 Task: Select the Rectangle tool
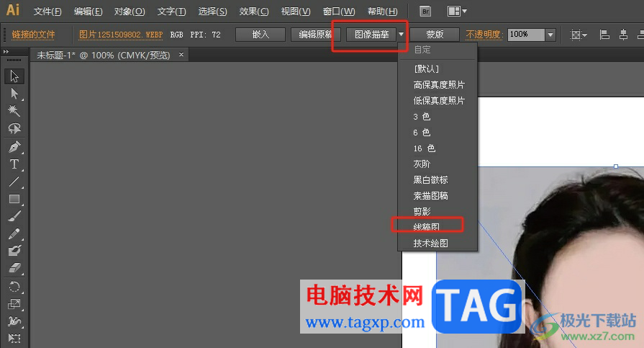[x=14, y=199]
